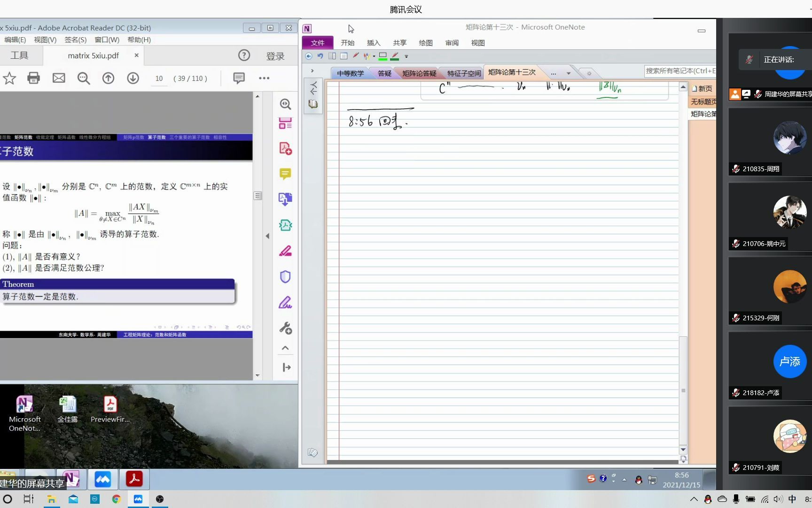812x508 pixels.
Task: Open the Export PDF tool in right pane
Action: point(285,199)
